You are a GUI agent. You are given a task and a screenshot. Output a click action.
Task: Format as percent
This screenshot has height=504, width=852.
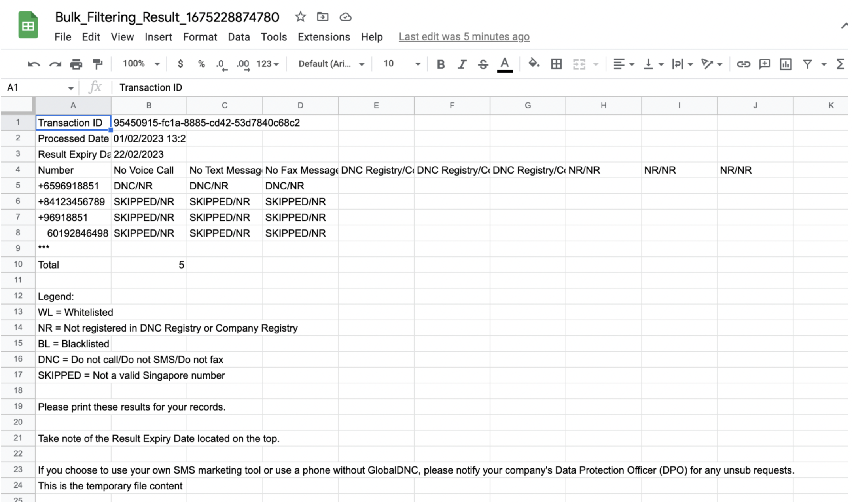point(201,64)
